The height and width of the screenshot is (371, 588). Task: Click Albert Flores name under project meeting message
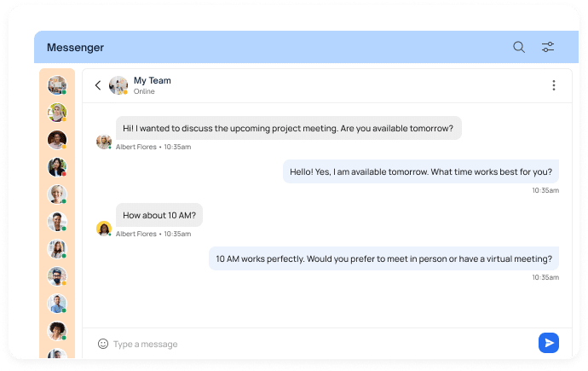click(136, 147)
